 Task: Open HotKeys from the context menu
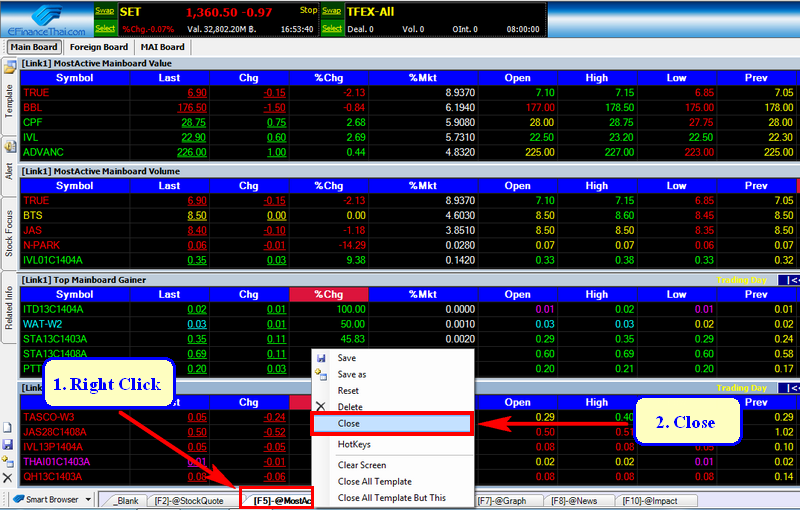pos(354,444)
